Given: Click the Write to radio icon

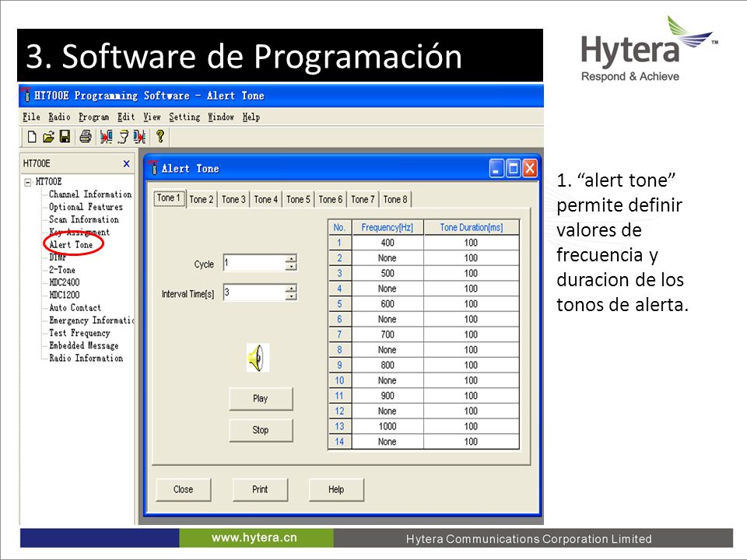Looking at the screenshot, I should 139,137.
